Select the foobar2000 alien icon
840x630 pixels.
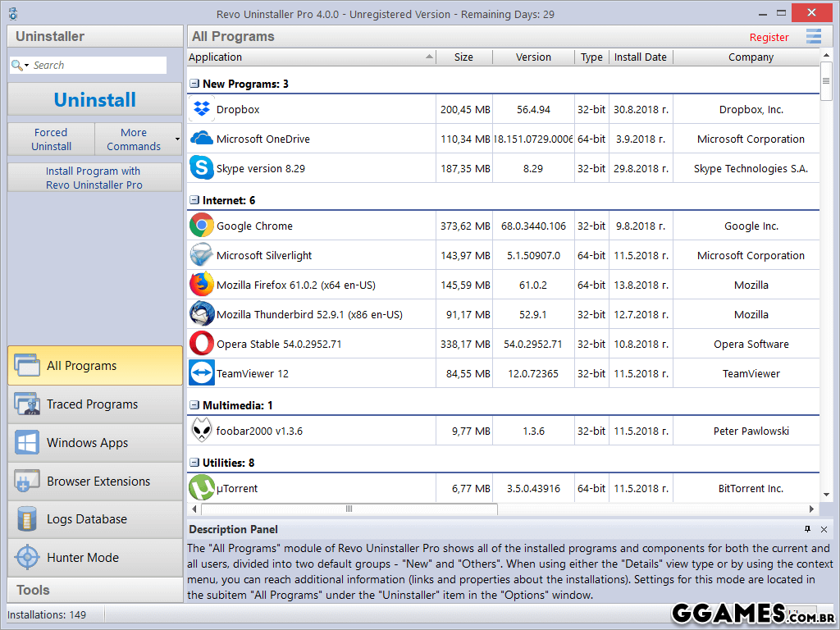coord(201,431)
